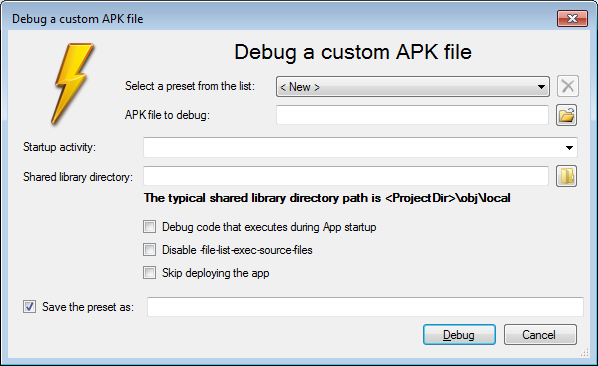
Task: Close the Debug a custom APK dialog
Action: click(x=572, y=18)
